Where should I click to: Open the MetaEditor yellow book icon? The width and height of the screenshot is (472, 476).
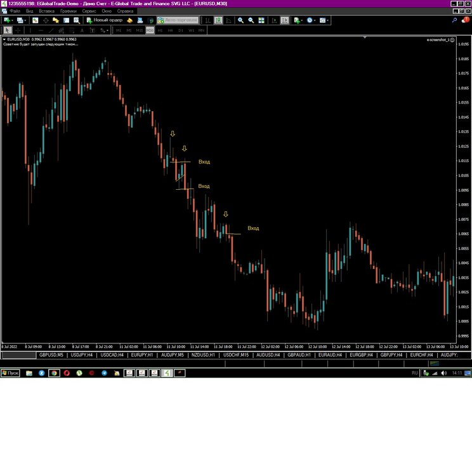click(x=129, y=20)
